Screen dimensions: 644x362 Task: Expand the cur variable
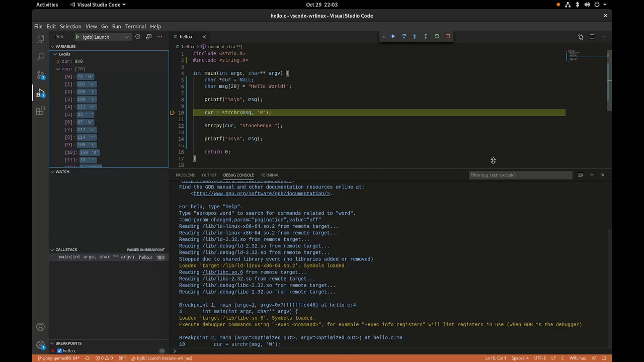(58, 61)
